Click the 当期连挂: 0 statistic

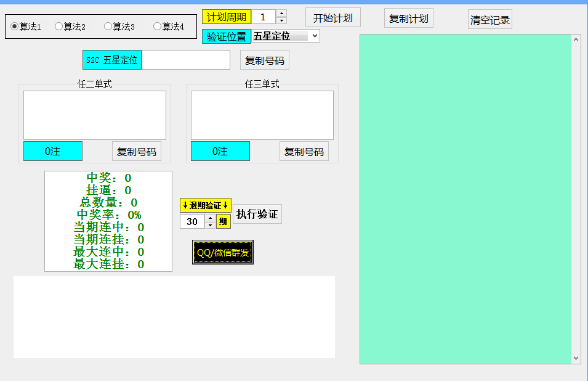tap(109, 239)
